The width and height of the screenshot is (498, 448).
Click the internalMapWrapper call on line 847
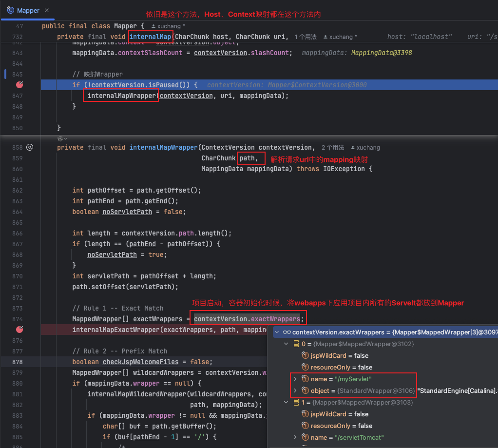(x=122, y=96)
